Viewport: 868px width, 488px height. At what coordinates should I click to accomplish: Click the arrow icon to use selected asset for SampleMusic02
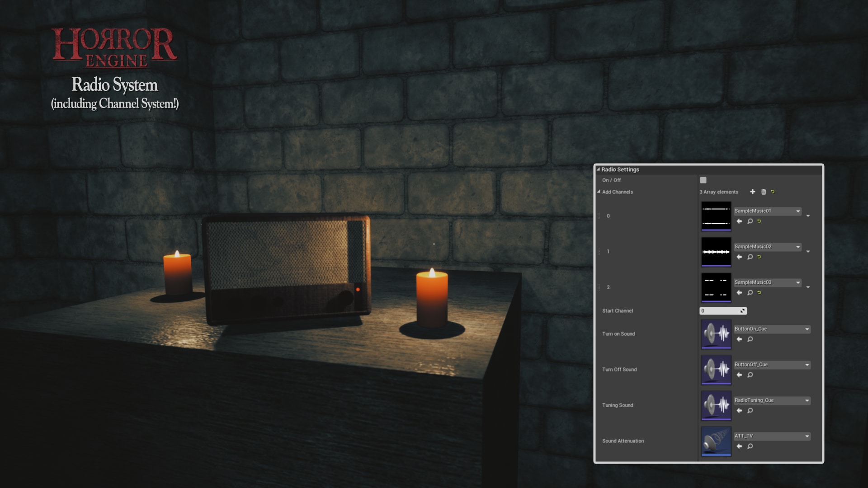pyautogui.click(x=739, y=257)
